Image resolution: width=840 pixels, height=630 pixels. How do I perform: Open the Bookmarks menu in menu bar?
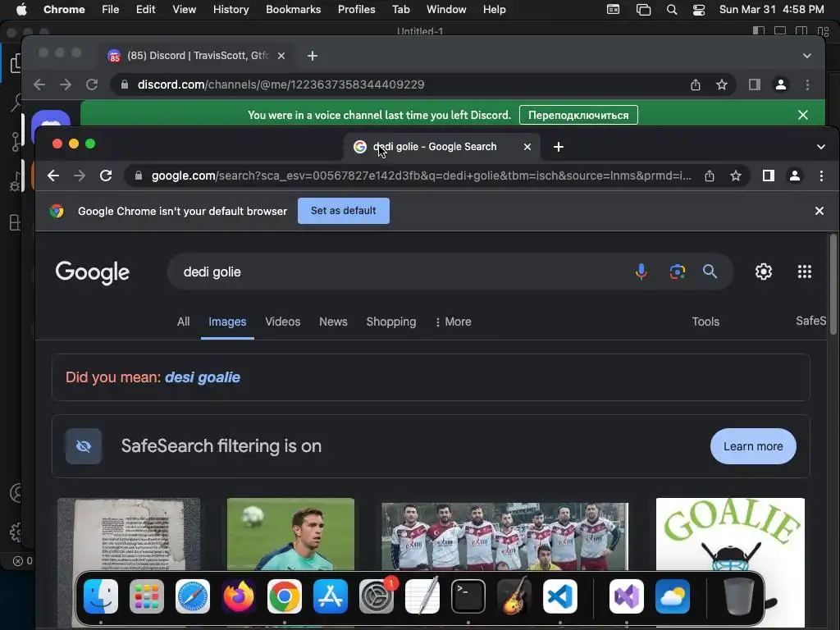[293, 10]
